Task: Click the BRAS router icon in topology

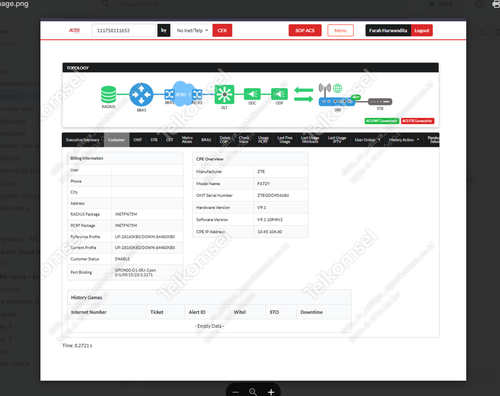Action: click(x=141, y=95)
